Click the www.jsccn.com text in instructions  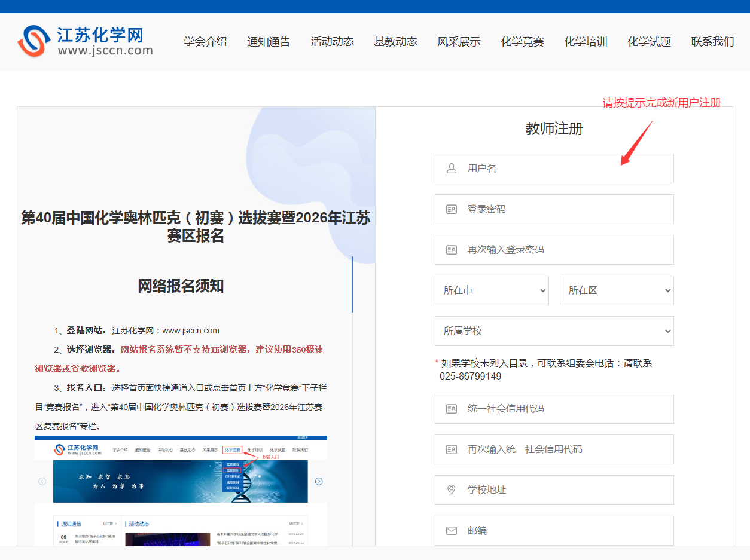point(191,331)
